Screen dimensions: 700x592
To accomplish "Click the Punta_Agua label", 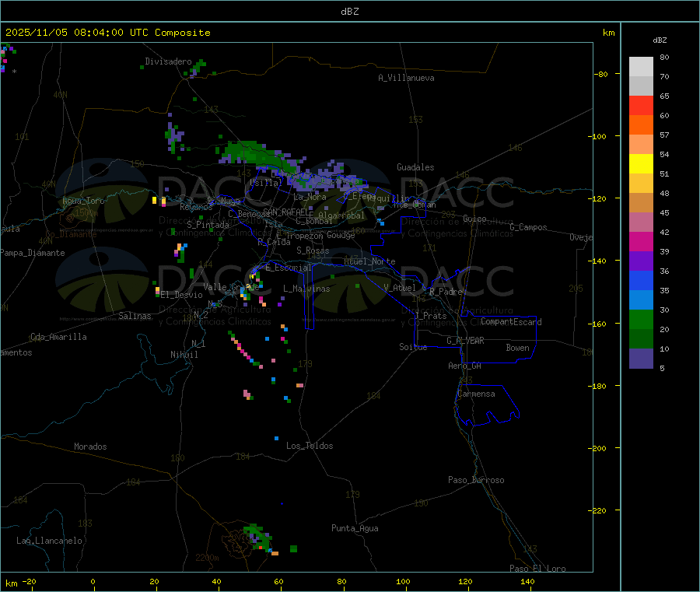I will click(x=355, y=528).
